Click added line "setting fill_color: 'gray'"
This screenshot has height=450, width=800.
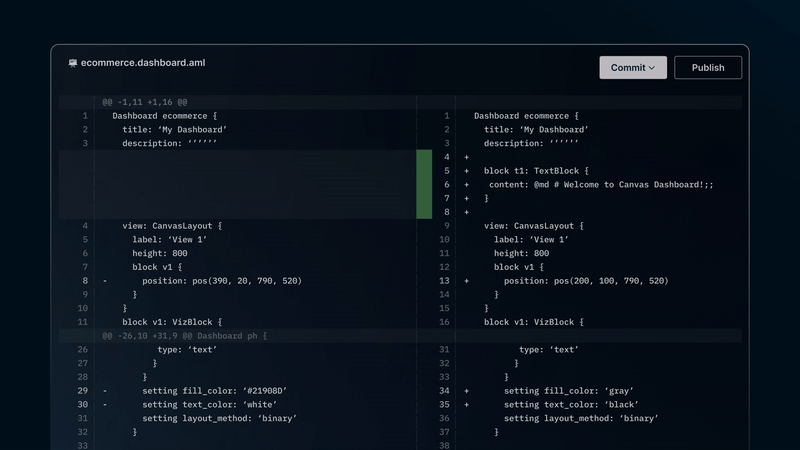pos(568,391)
